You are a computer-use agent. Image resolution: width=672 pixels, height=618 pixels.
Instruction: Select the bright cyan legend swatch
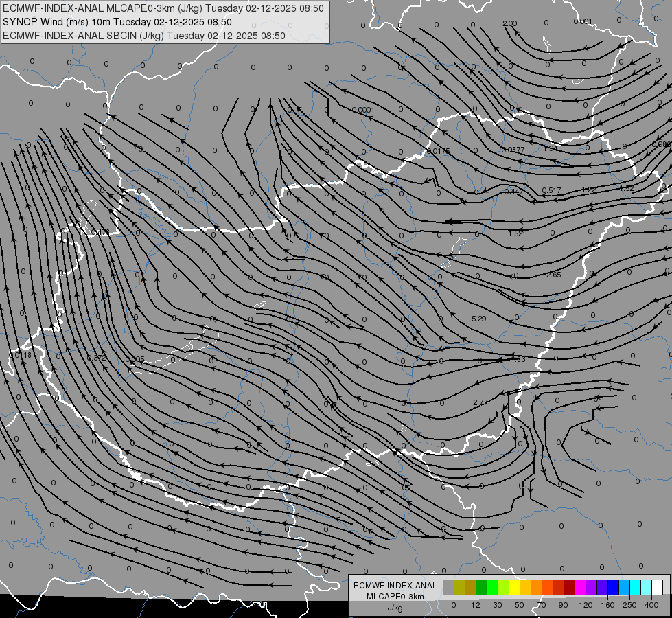(x=635, y=587)
